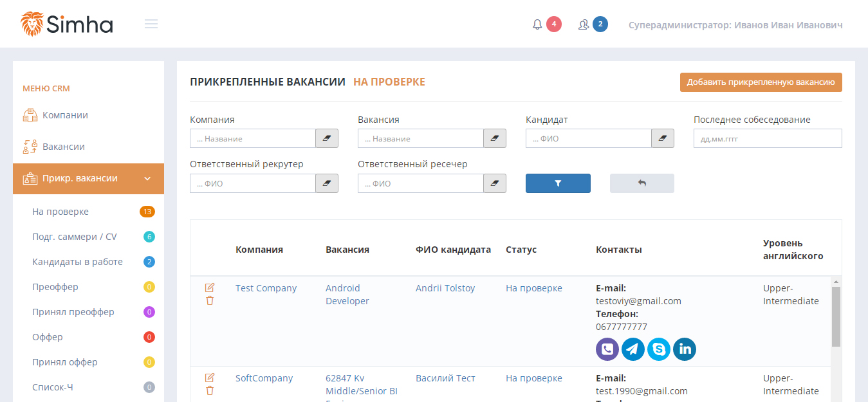Edit the Test Company record via pencil icon
This screenshot has height=402, width=868.
tap(210, 288)
